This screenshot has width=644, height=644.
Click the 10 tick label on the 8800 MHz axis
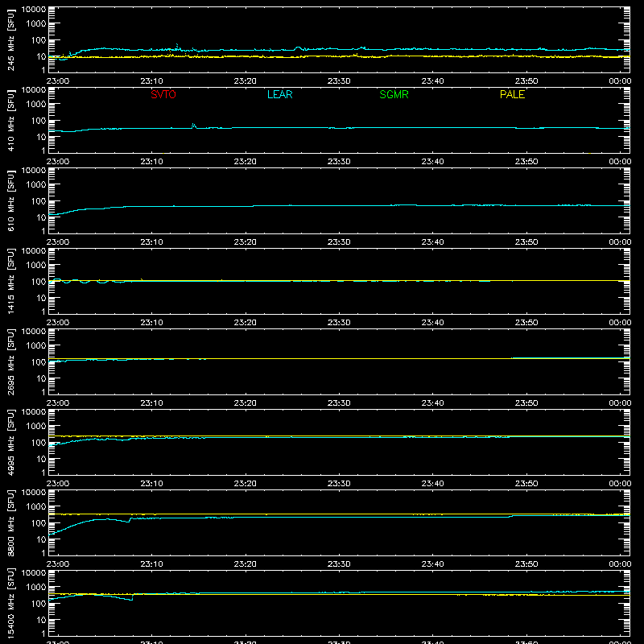pos(41,539)
